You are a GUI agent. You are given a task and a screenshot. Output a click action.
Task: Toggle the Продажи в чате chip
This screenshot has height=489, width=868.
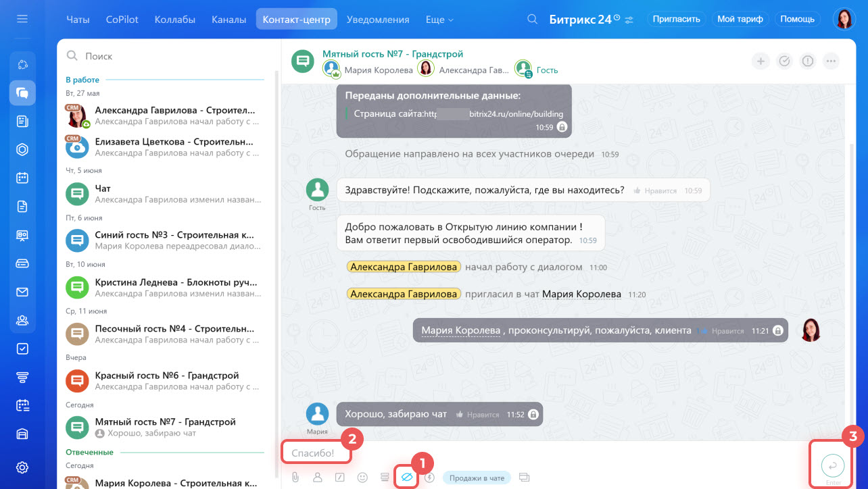[x=477, y=478]
